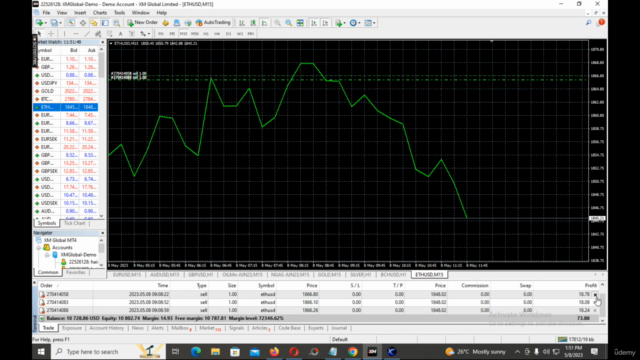Close order 270414088 with its X
Screen dimensions: 640x360
tap(595, 310)
